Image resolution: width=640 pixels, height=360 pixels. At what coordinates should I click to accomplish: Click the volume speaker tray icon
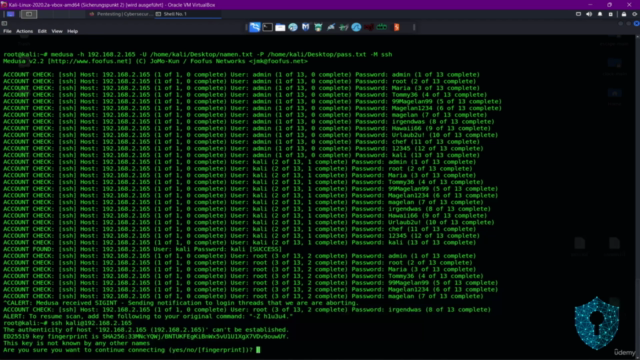[x=589, y=14]
